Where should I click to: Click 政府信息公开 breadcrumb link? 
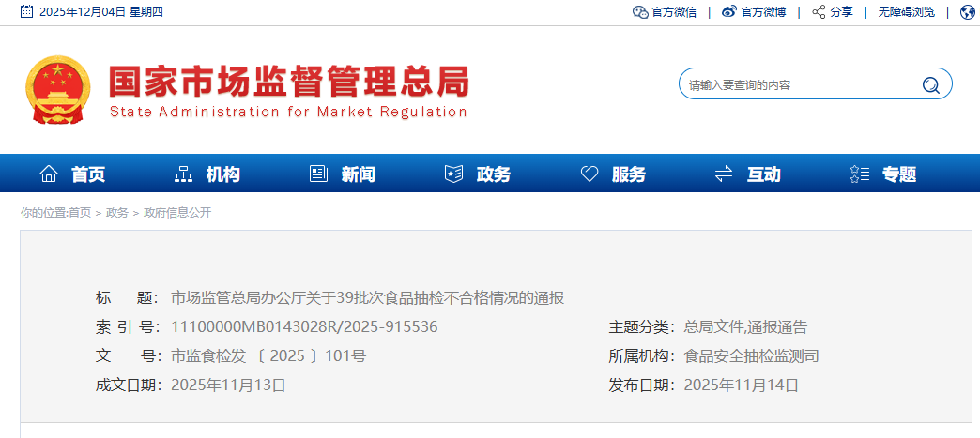[x=177, y=213]
